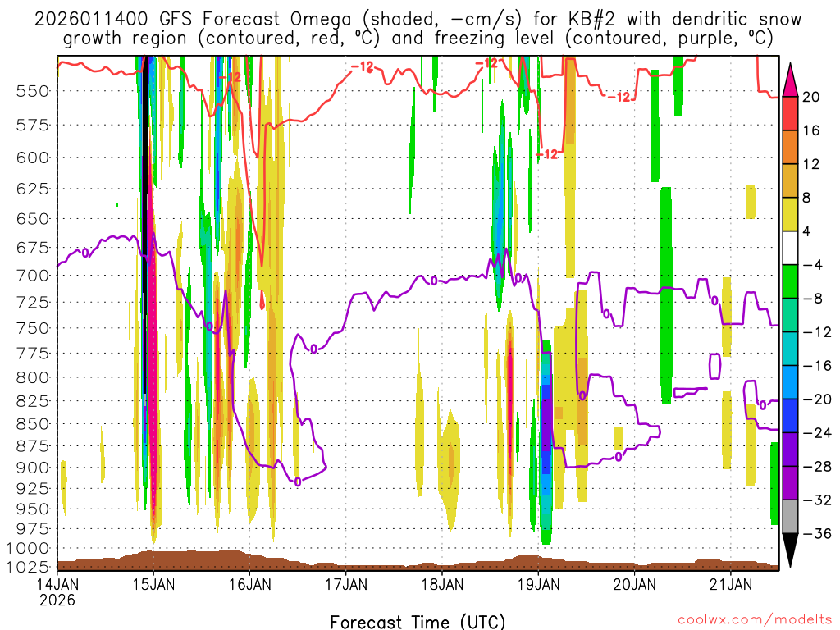Click the 925 pressure level label

click(33, 489)
